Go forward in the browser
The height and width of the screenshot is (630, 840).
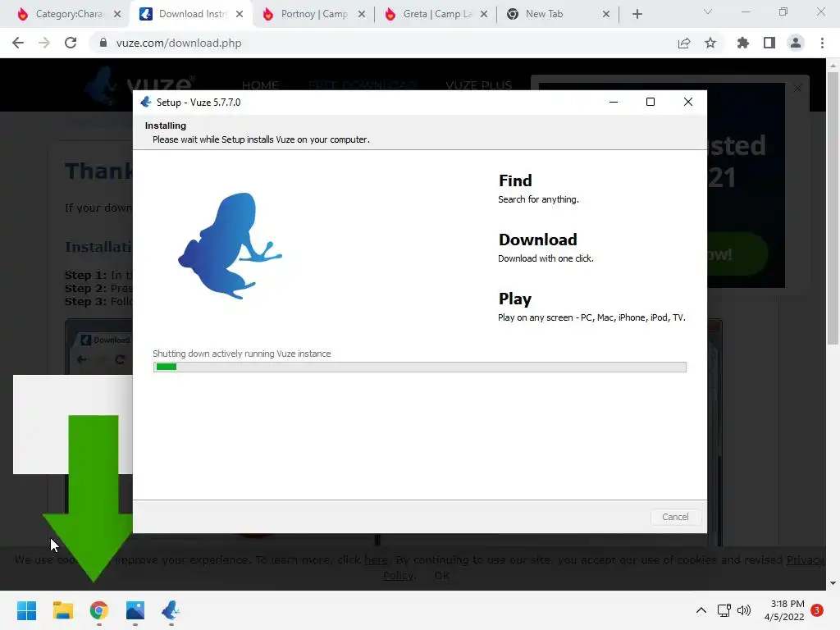click(x=44, y=43)
